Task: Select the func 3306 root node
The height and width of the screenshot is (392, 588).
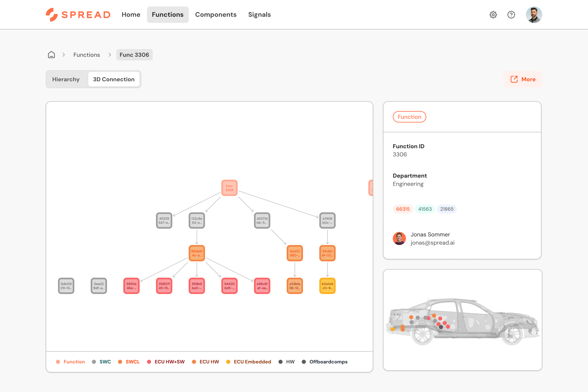Action: tap(229, 188)
